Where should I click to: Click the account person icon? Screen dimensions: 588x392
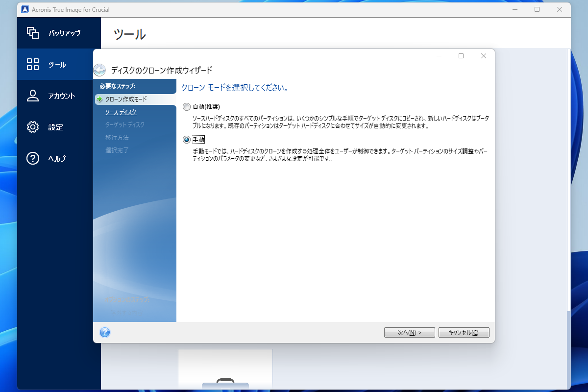tap(33, 96)
